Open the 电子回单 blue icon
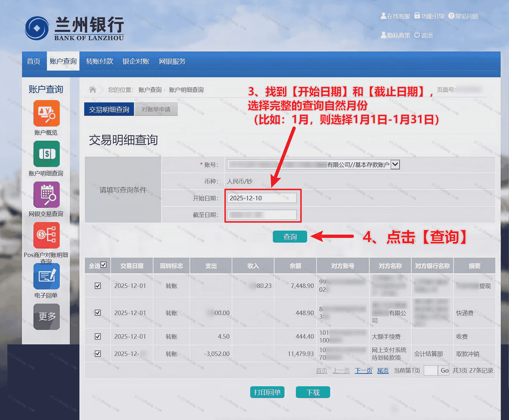This screenshot has height=420, width=509. 46,276
